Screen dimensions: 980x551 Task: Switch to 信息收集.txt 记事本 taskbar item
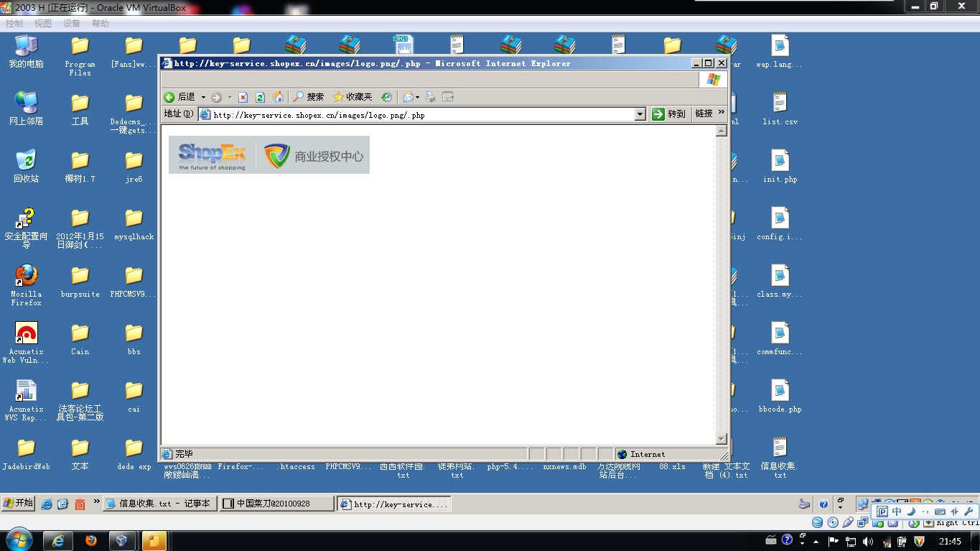tap(159, 504)
